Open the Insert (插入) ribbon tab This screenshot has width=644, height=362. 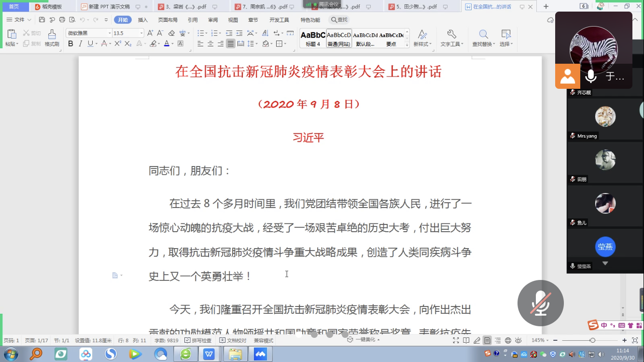click(143, 20)
